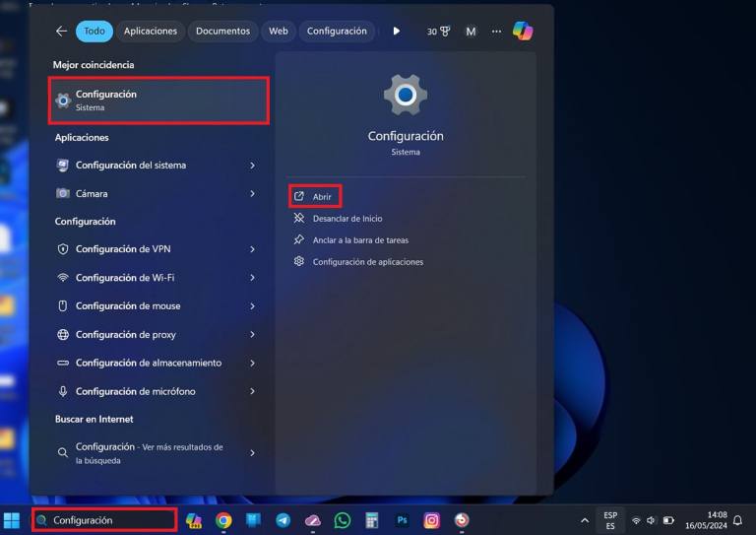Go back using the arrow icon
This screenshot has width=756, height=535.
point(61,32)
